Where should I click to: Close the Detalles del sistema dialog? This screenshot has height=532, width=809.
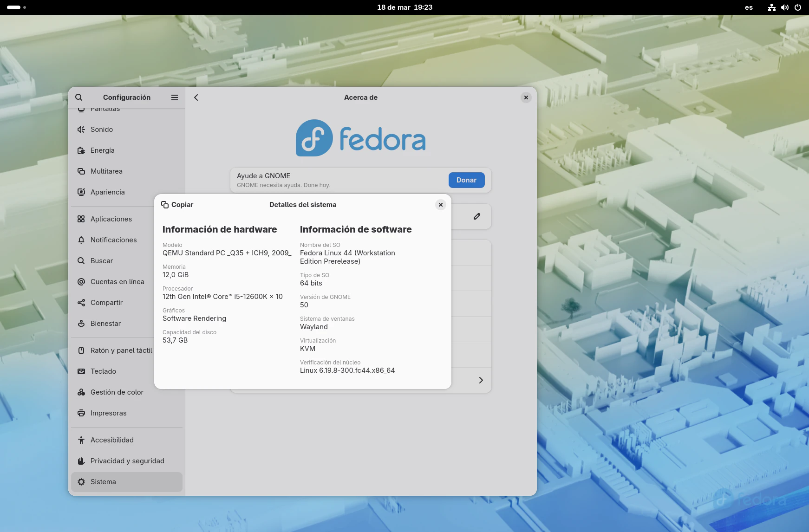[x=440, y=205]
